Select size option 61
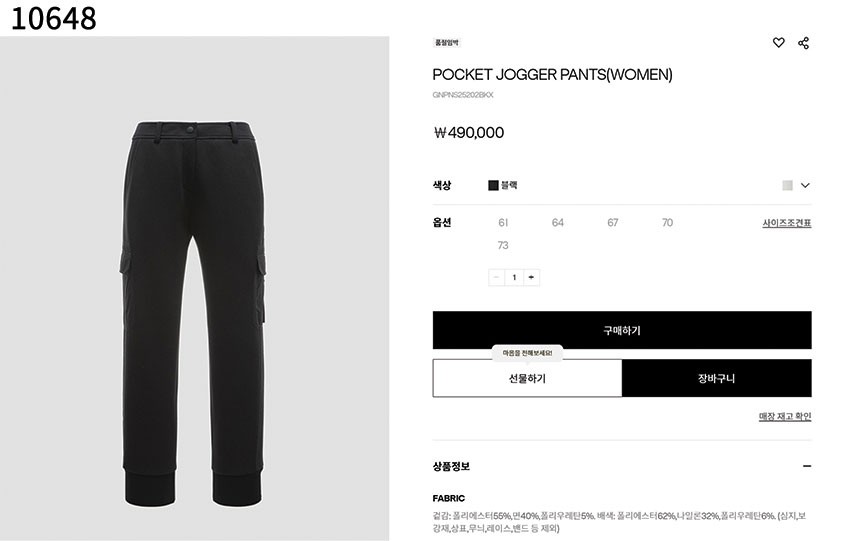Viewport: 860px width, 541px height. pyautogui.click(x=503, y=223)
